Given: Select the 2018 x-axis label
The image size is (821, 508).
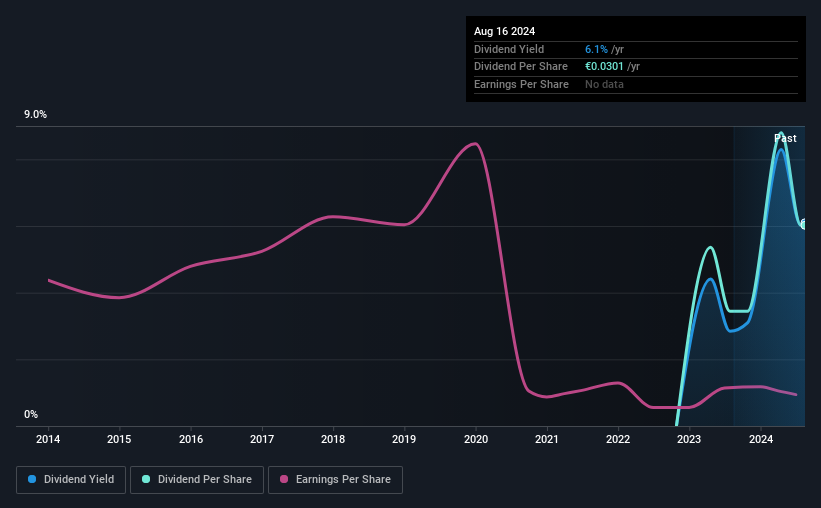Looking at the screenshot, I should [333, 439].
